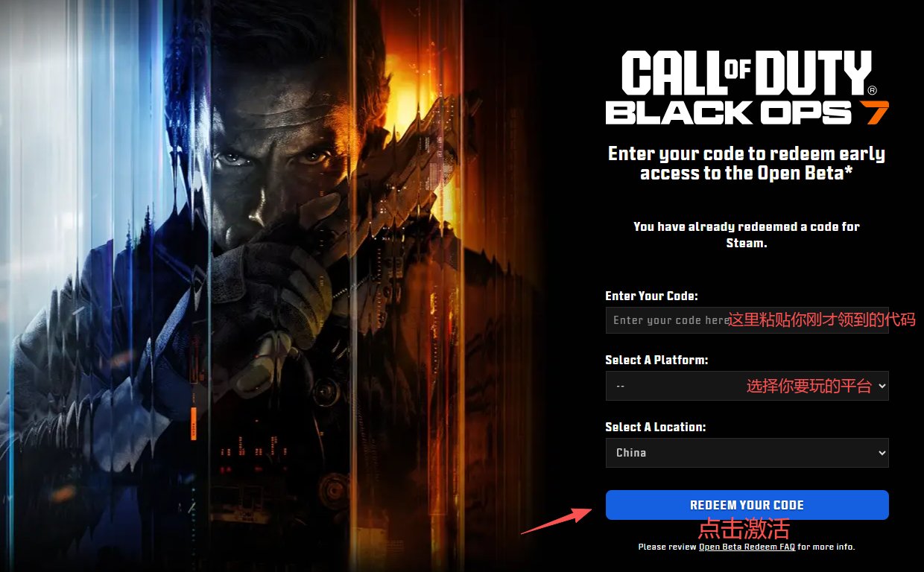
Task: Click the small orange bar in the artwork
Action: point(194,424)
